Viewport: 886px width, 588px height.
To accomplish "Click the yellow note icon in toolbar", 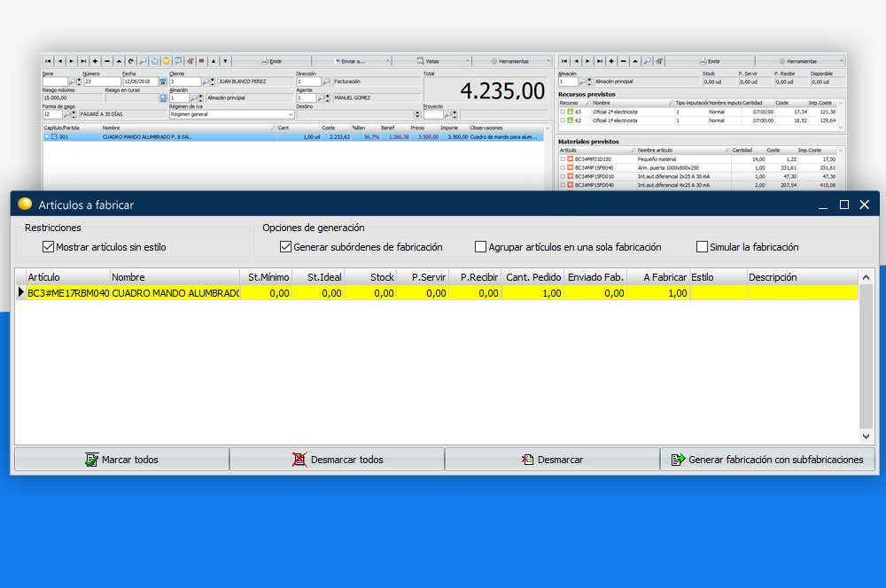I will point(166,61).
